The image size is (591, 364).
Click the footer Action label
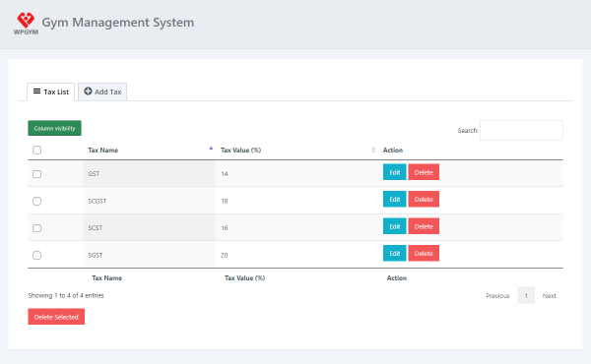point(397,278)
